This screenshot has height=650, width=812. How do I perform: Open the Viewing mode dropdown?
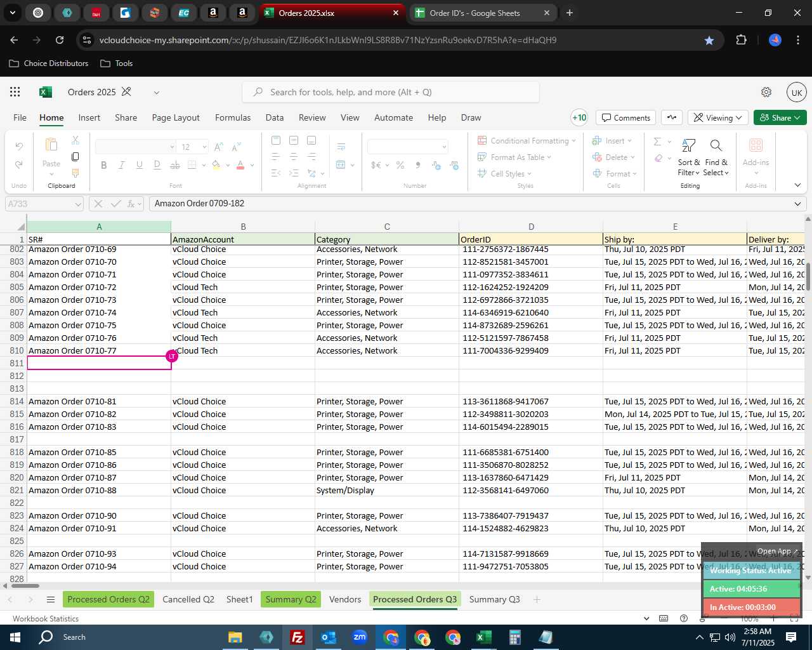(x=717, y=117)
